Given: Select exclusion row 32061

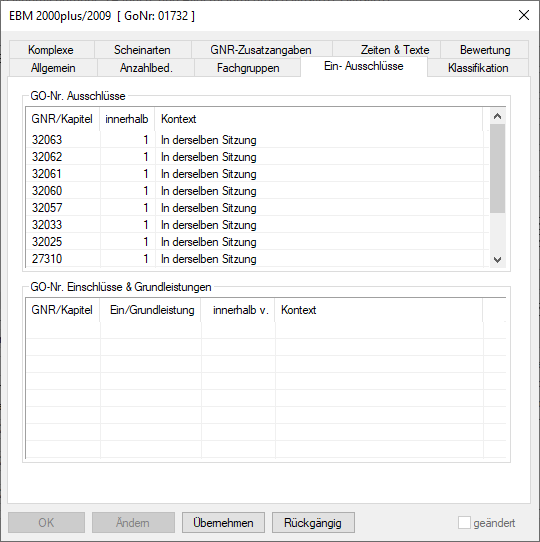Looking at the screenshot, I should click(258, 174).
